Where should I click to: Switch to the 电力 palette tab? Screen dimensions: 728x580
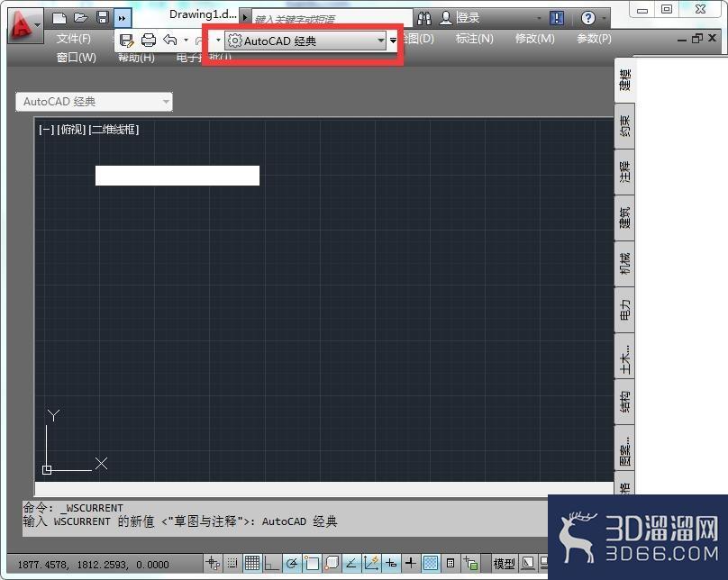click(625, 310)
